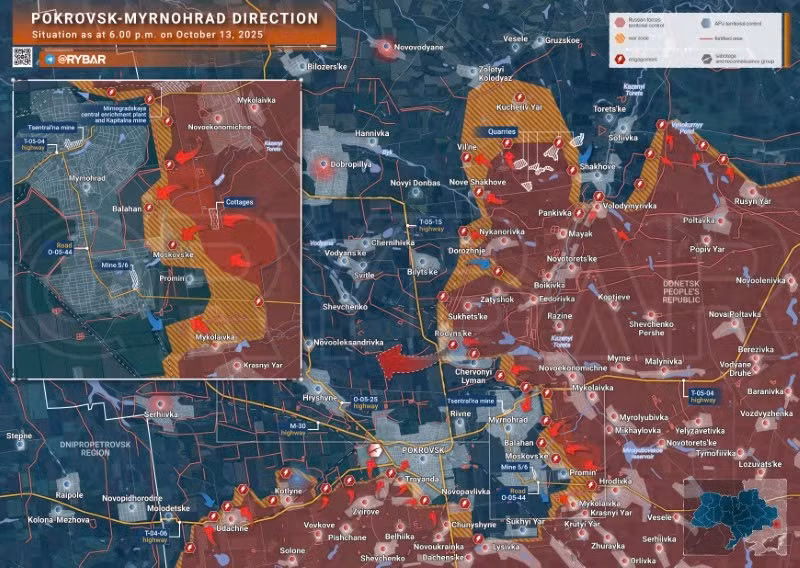Click the Russian forces territorial control legend swatch

click(x=619, y=22)
